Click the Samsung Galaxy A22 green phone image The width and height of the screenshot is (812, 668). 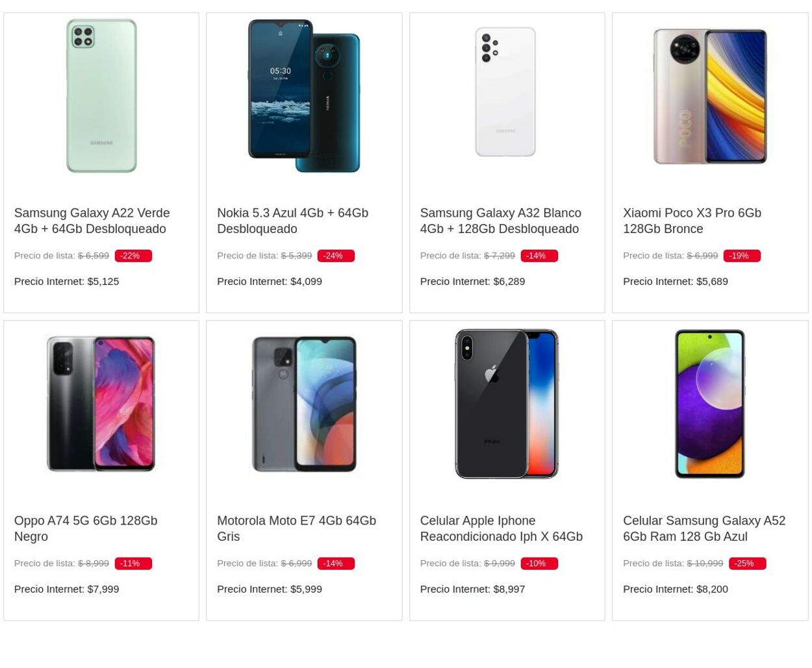pos(101,95)
